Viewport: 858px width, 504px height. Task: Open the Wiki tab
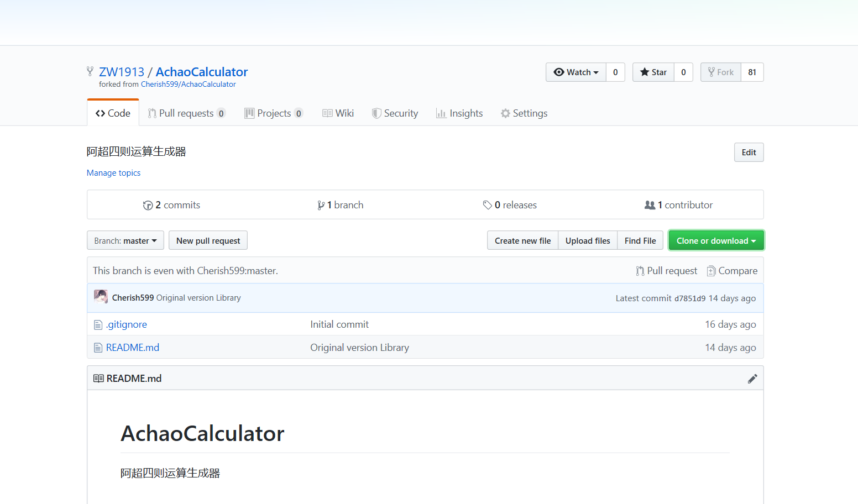pyautogui.click(x=338, y=113)
